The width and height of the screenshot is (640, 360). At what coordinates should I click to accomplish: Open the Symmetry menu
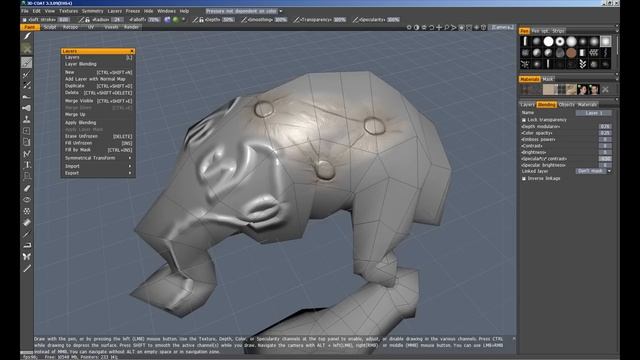click(92, 11)
